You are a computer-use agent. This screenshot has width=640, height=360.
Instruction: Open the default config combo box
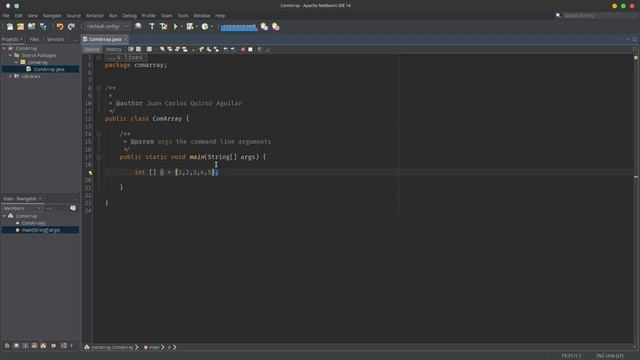(107, 27)
